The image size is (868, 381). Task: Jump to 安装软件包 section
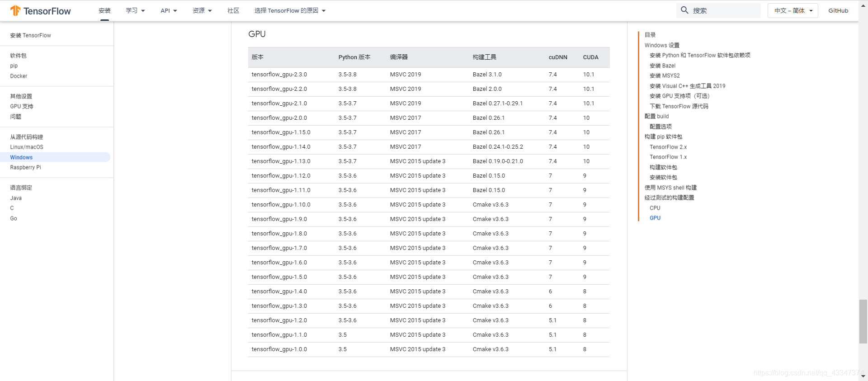point(663,177)
